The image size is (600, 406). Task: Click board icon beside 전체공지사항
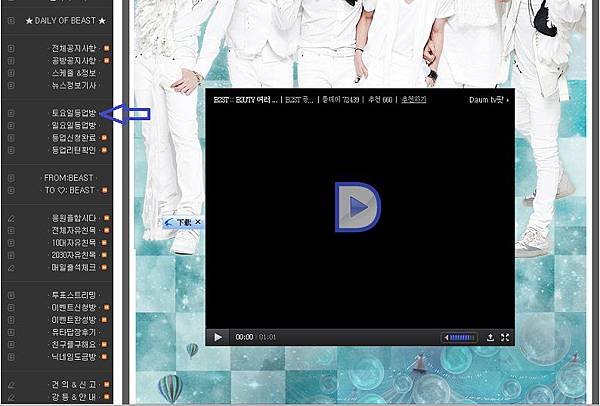[11, 49]
